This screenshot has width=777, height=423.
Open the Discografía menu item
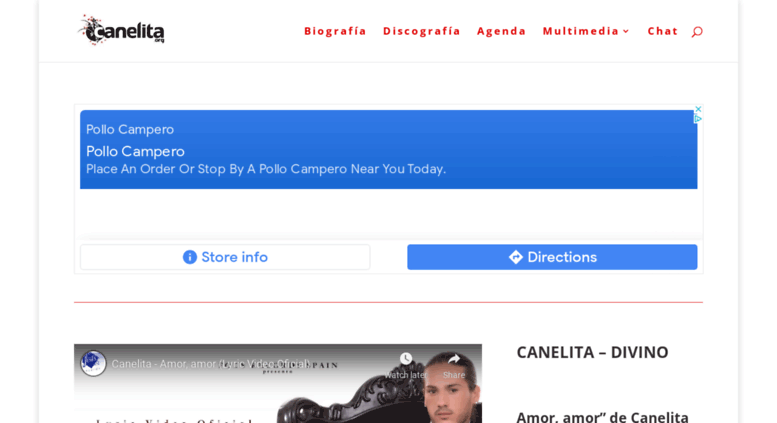pos(422,31)
